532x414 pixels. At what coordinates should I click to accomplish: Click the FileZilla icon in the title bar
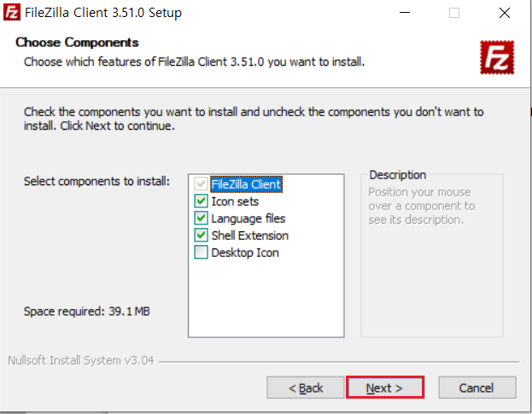(12, 13)
